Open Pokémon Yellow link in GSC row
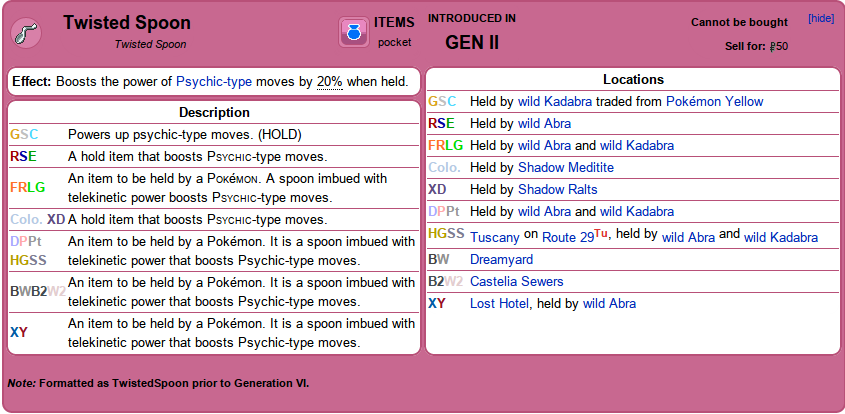845x414 pixels. coord(715,101)
